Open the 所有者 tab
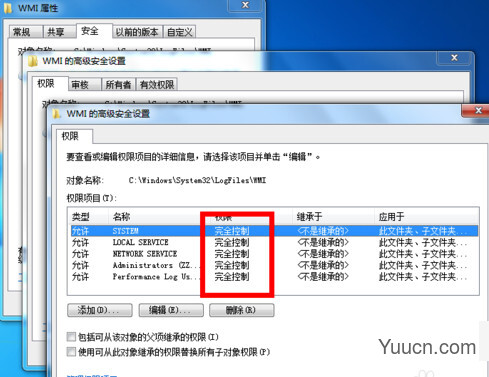Image resolution: width=489 pixels, height=377 pixels. (118, 85)
